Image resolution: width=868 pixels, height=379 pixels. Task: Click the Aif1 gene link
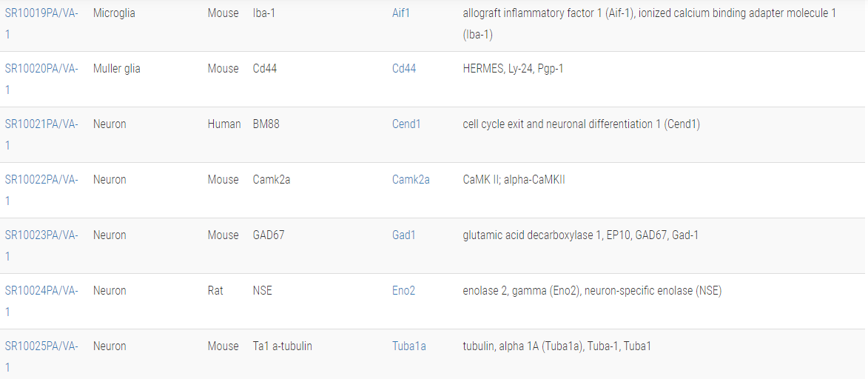[x=402, y=13]
